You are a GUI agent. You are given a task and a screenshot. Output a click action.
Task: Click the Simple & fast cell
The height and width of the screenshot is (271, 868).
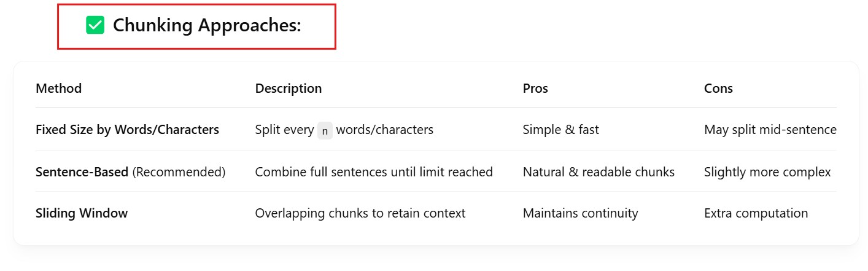pos(560,130)
